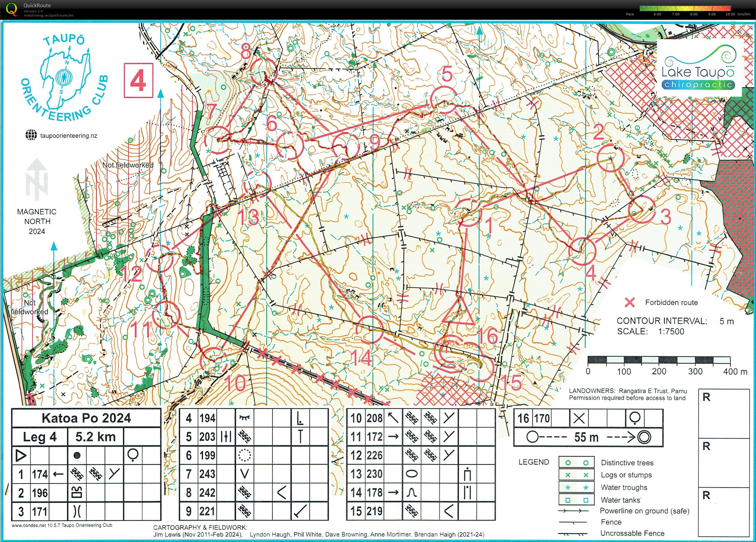
Task: Click the SCALE: 1:7500 text
Action: point(650,331)
